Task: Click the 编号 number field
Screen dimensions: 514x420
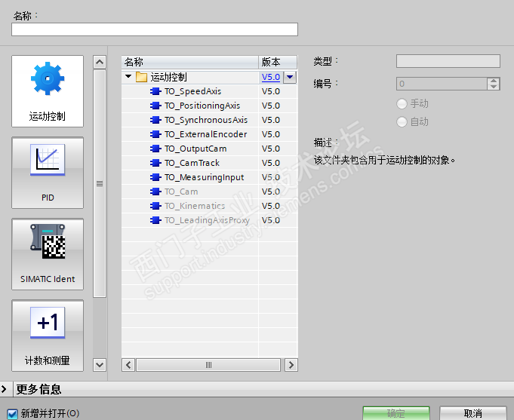Action: 442,84
